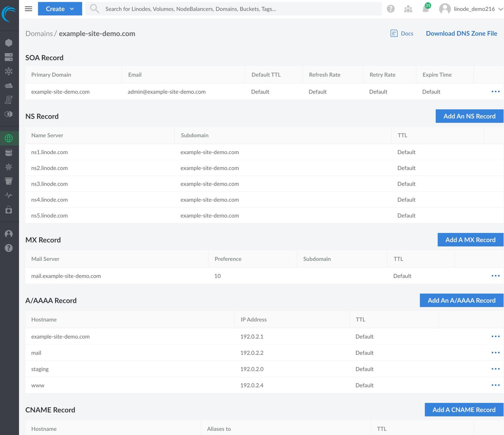Click the Download DNS Zone File link
Image resolution: width=504 pixels, height=435 pixels.
pos(461,34)
